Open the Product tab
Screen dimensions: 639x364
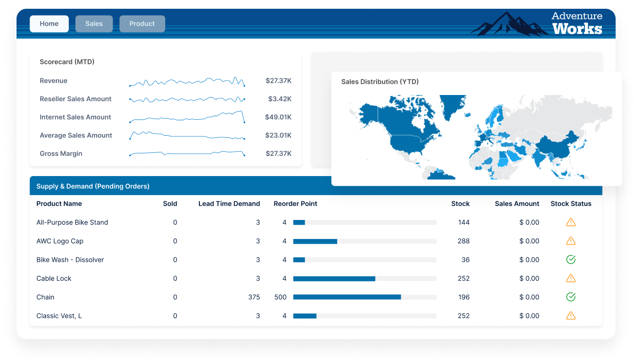click(x=142, y=24)
